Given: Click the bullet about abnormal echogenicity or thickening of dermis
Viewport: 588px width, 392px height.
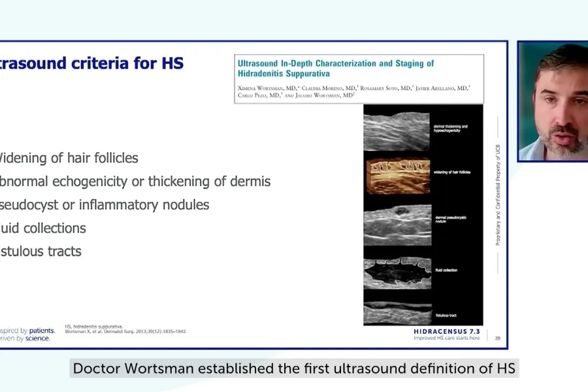Looking at the screenshot, I should click(135, 182).
